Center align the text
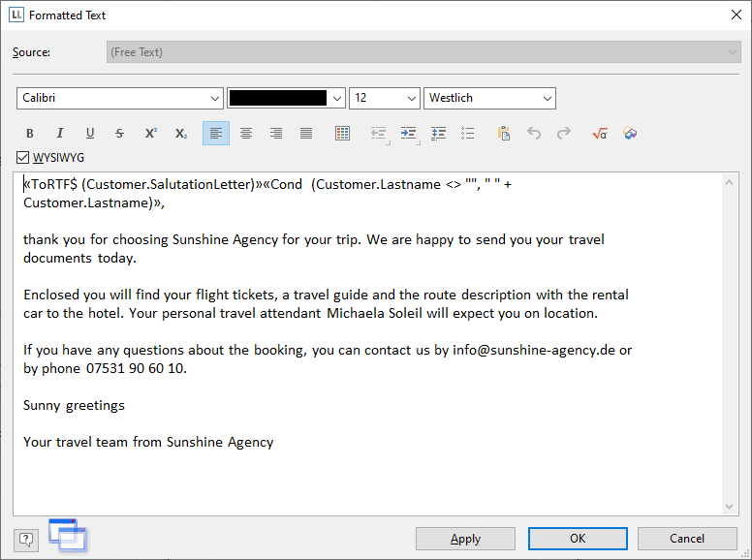Image resolution: width=752 pixels, height=560 pixels. coord(246,134)
